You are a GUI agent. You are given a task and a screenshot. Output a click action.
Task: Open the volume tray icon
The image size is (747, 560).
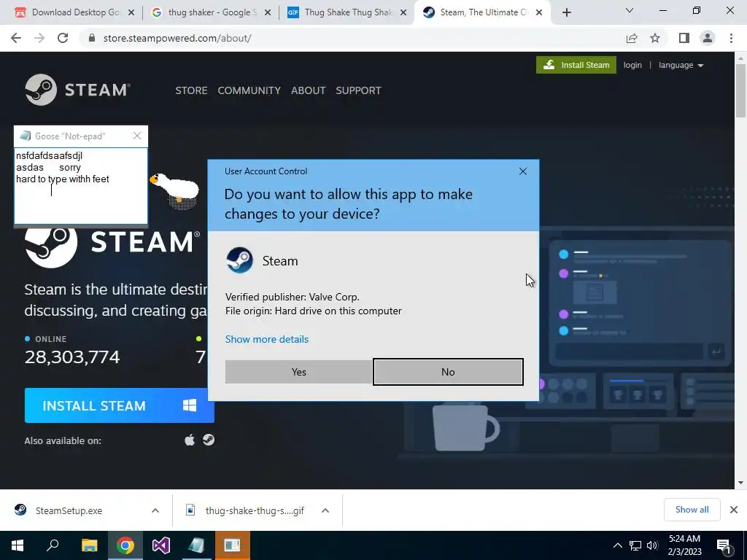pyautogui.click(x=652, y=545)
